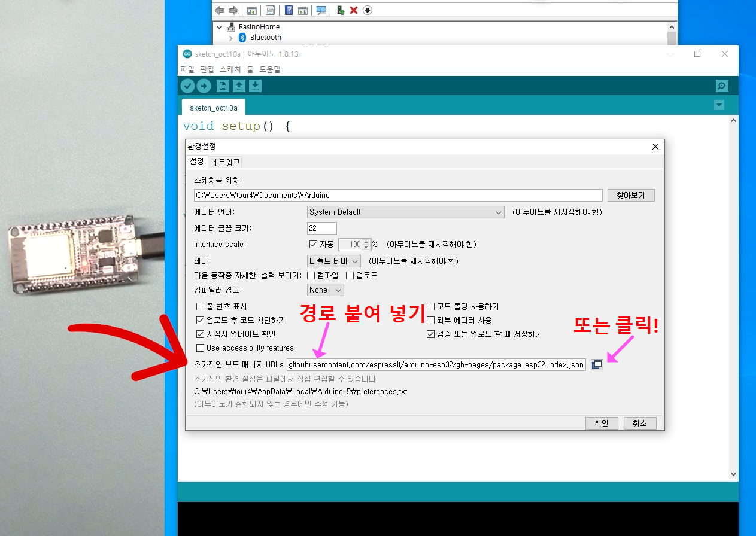Click the Update driver green-arrow icon
Screen dimensions: 756x536
tap(340, 10)
